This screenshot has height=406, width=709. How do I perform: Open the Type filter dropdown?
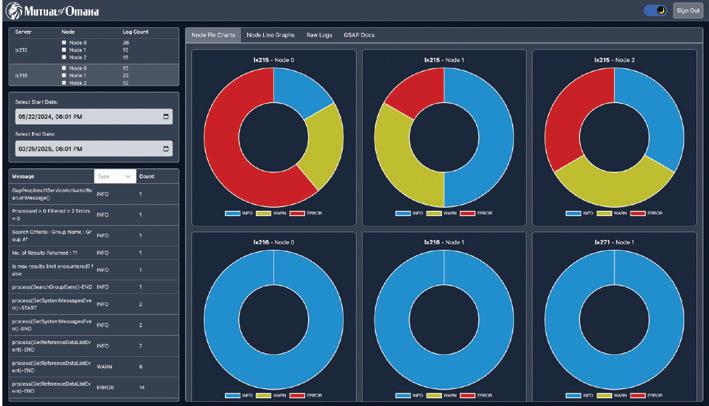click(x=115, y=176)
